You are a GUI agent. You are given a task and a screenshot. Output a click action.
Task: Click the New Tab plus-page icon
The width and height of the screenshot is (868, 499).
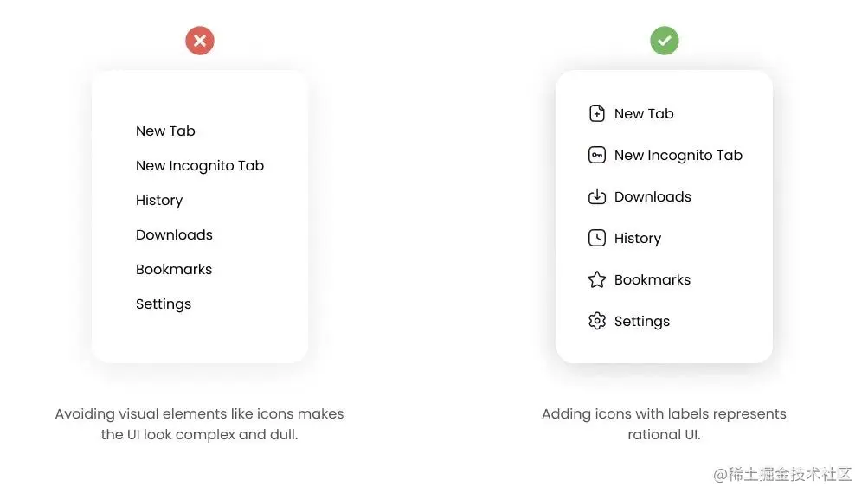(597, 113)
